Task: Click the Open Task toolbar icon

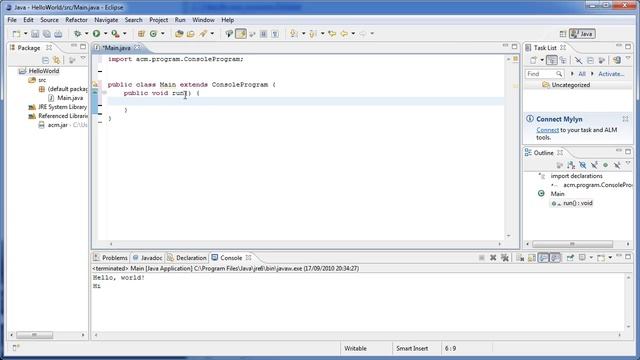Action: [x=191, y=34]
